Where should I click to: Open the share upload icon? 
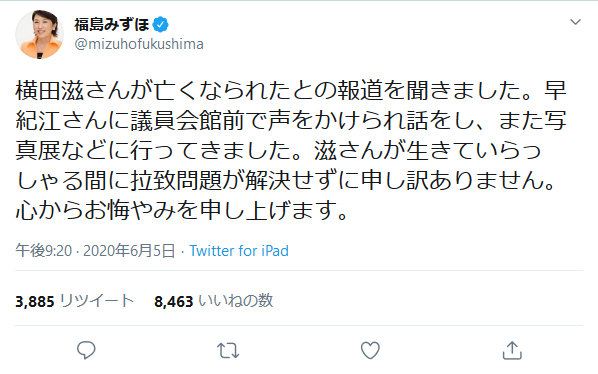(x=512, y=350)
